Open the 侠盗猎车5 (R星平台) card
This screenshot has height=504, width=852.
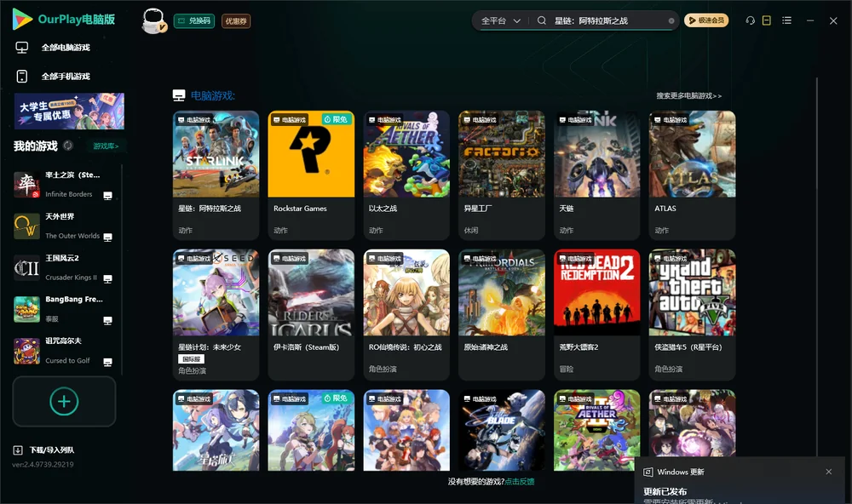[692, 314]
